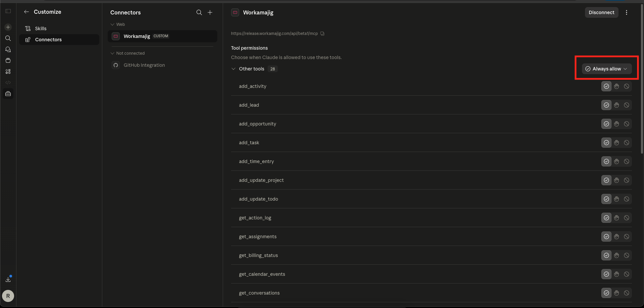Click the get_billing_status tool name
Image resolution: width=644 pixels, height=308 pixels.
coord(258,255)
